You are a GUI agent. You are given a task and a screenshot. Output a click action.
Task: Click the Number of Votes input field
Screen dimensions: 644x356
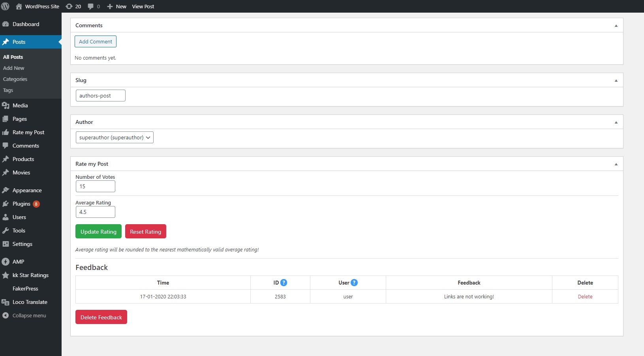pyautogui.click(x=95, y=186)
